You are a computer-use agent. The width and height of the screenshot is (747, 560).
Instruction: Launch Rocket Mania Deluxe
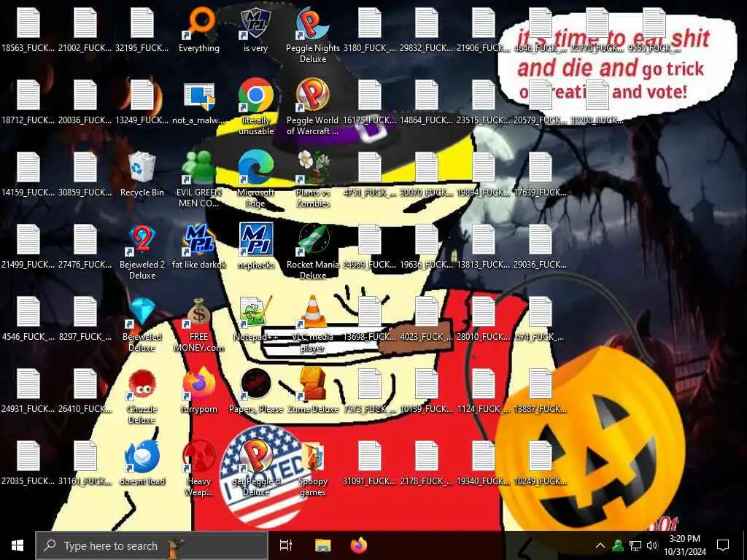click(313, 252)
